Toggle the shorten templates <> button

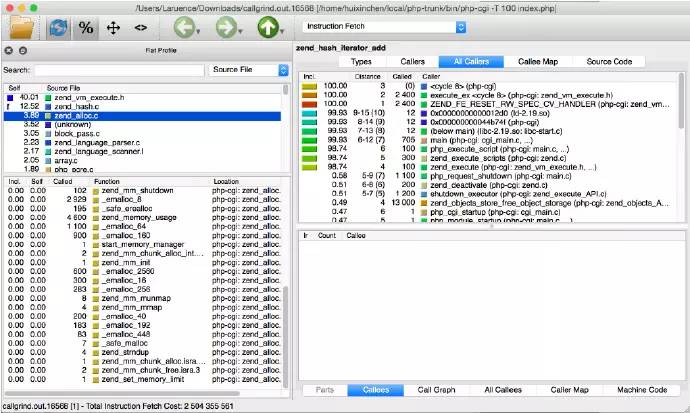click(x=140, y=27)
